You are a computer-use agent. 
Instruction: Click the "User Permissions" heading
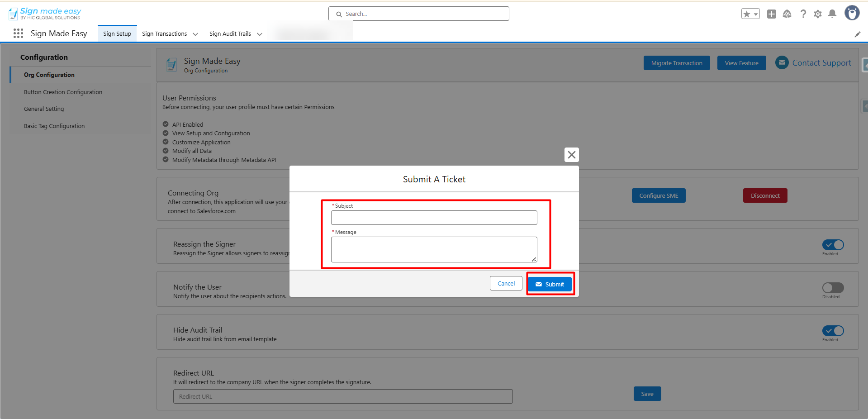click(189, 98)
